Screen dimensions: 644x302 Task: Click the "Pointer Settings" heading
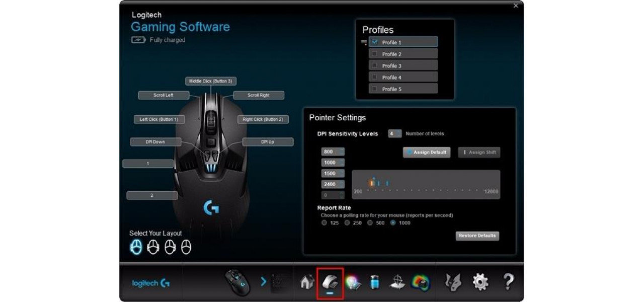(338, 118)
